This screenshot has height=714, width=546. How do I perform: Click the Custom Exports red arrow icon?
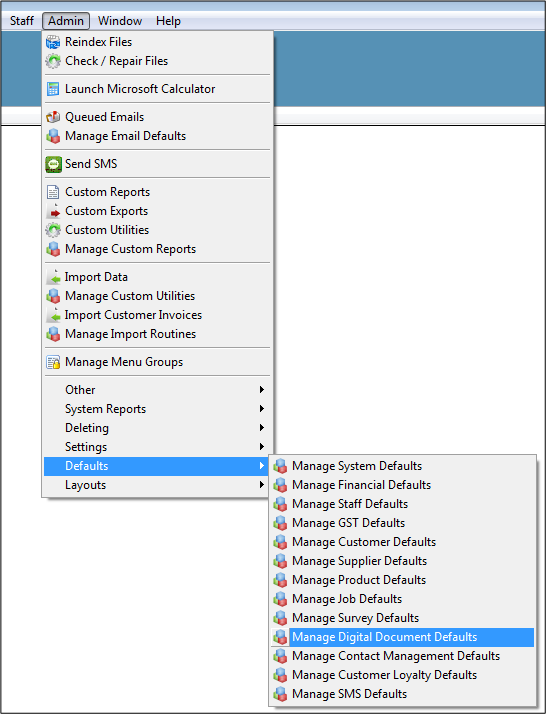53,211
